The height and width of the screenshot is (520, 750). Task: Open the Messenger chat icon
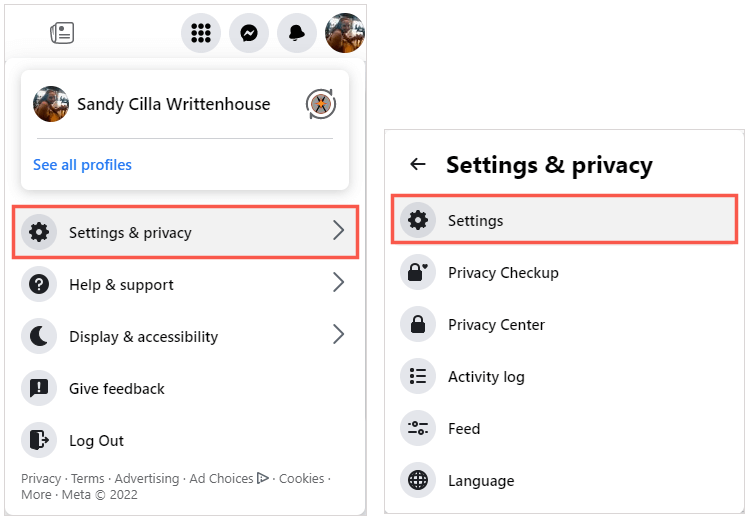249,33
